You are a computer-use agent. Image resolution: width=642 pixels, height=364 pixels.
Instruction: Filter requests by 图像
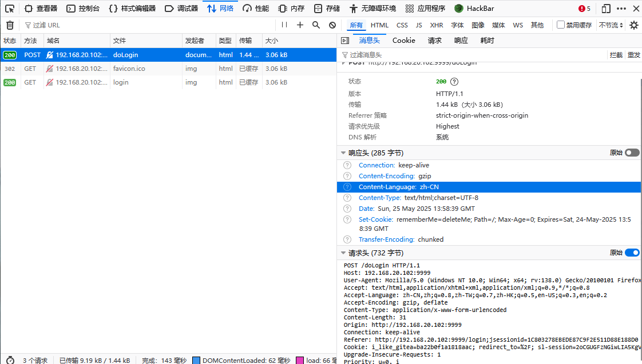coord(478,25)
